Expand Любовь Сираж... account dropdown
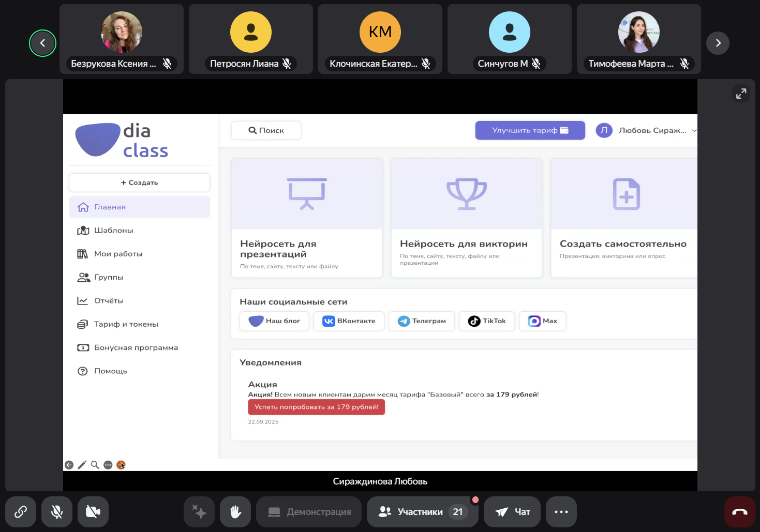 (x=646, y=130)
